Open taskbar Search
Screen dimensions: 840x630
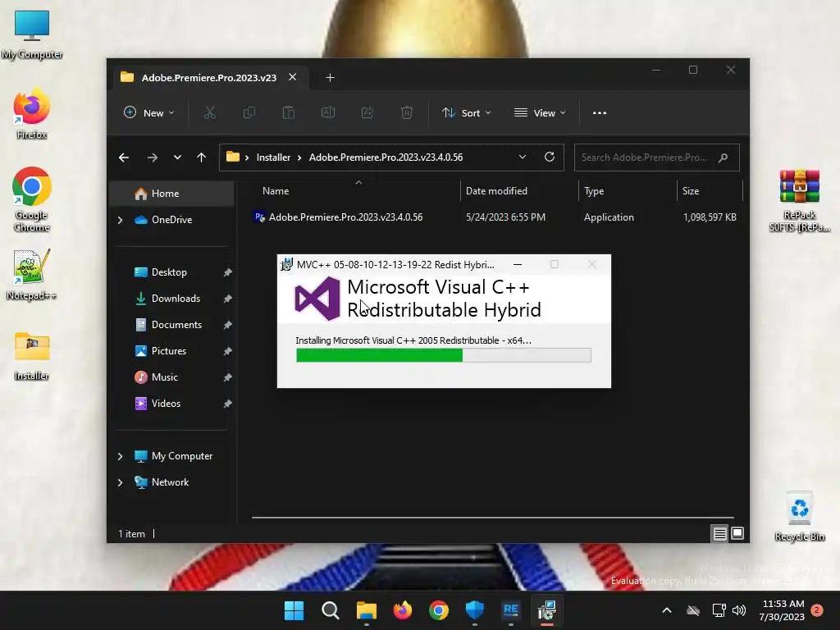(x=330, y=610)
